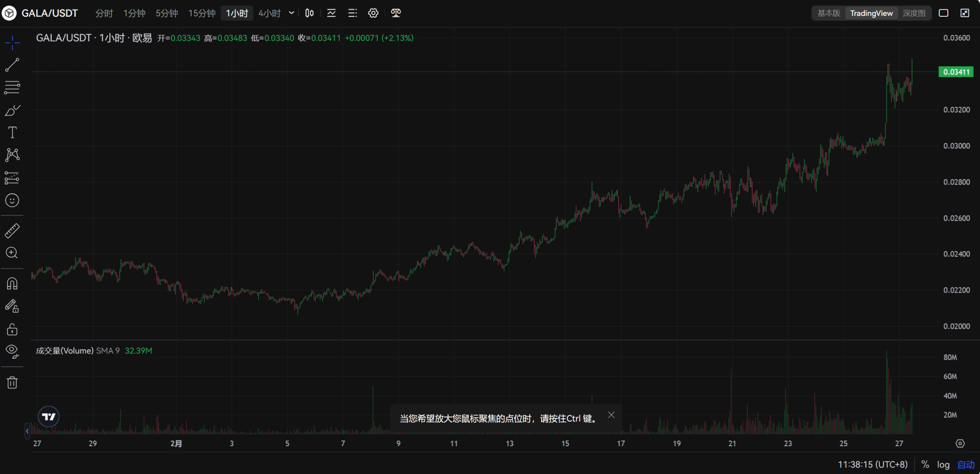Toggle the log scale option
980x474 pixels.
click(x=943, y=464)
